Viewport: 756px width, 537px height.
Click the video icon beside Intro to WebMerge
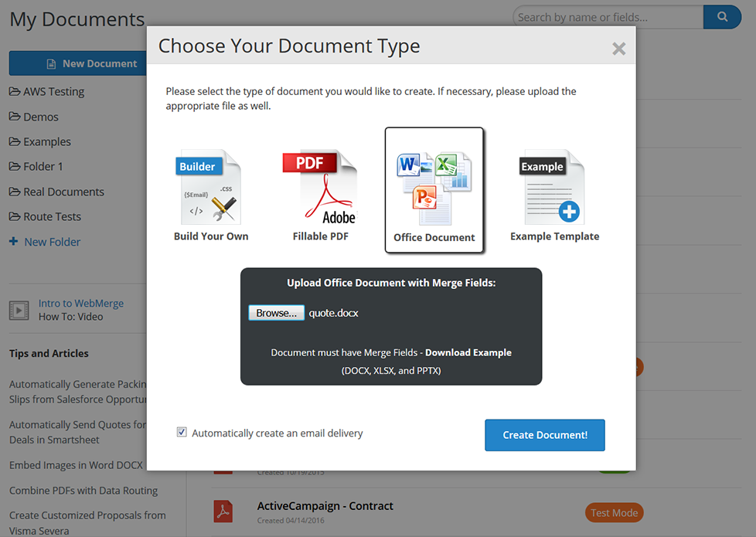[19, 311]
